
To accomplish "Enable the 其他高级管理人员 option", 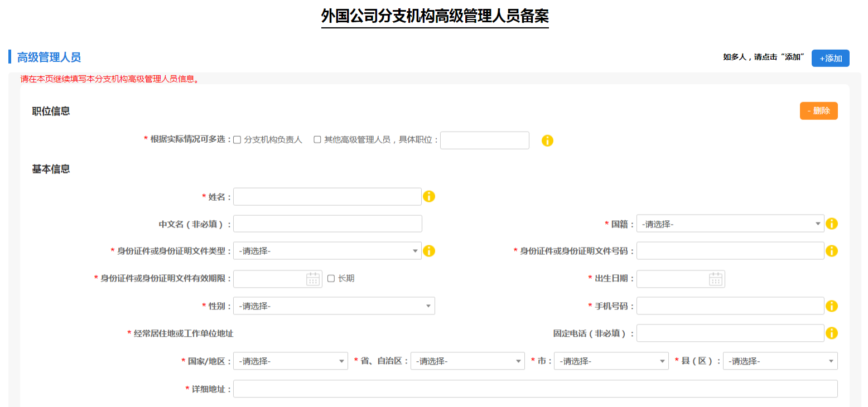I will click(x=317, y=139).
